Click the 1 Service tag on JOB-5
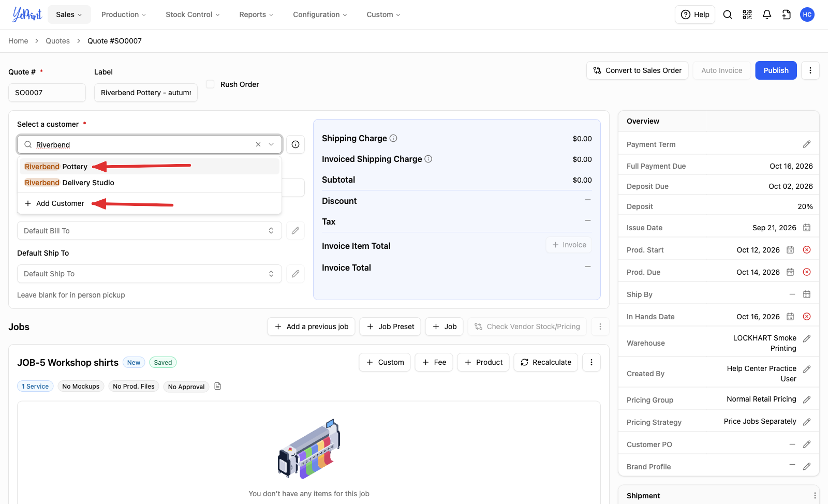Image resolution: width=828 pixels, height=504 pixels. tap(35, 386)
